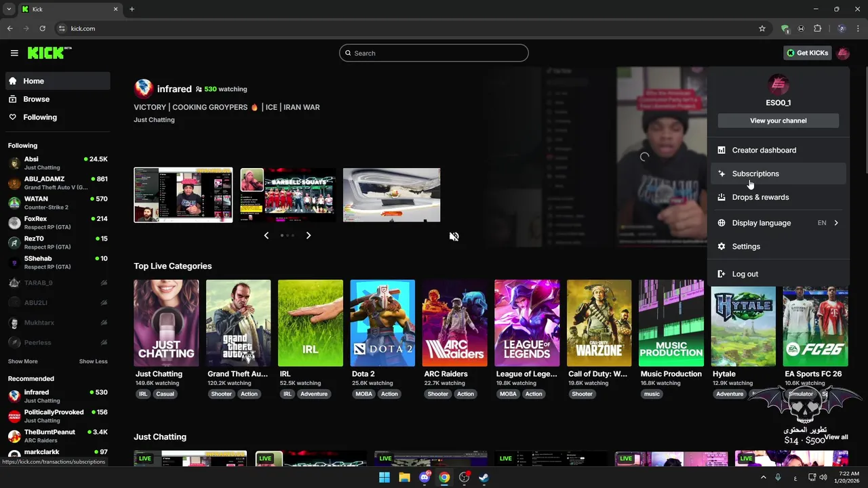
Task: Click the Creator dashboard icon
Action: (722, 150)
